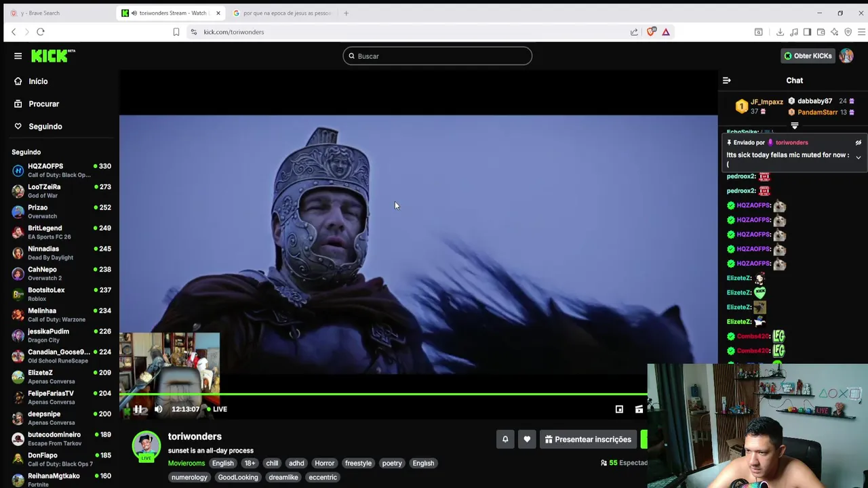The width and height of the screenshot is (868, 488).
Task: Click Presentear inscrições gift button
Action: (x=588, y=439)
